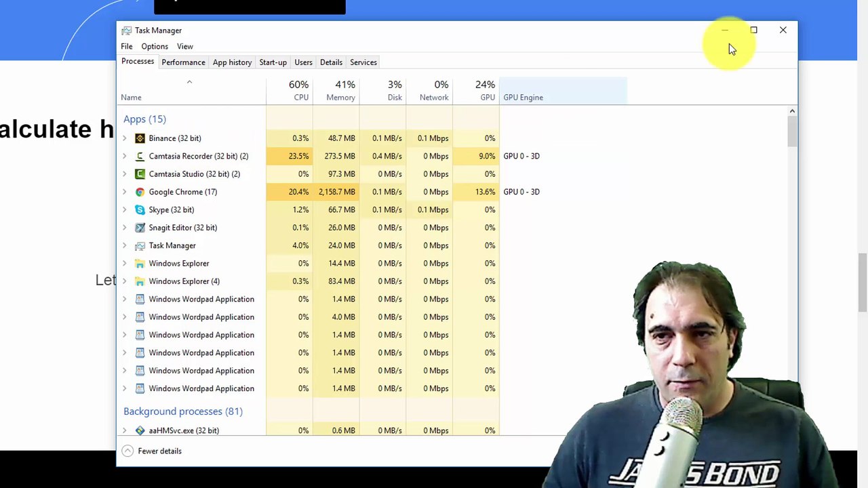Select the Snagit Editor (32 bit) row name
The image size is (868, 488).
pyautogui.click(x=183, y=228)
